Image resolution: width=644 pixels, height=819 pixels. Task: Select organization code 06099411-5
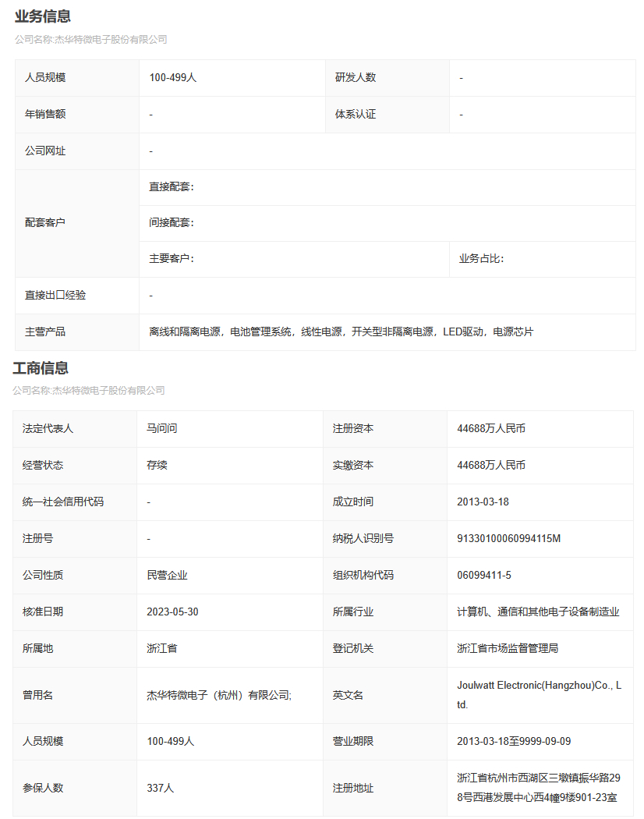(484, 575)
